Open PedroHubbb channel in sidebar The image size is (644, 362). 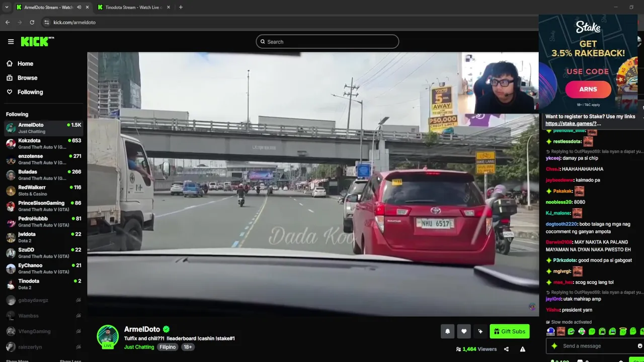[x=43, y=222]
